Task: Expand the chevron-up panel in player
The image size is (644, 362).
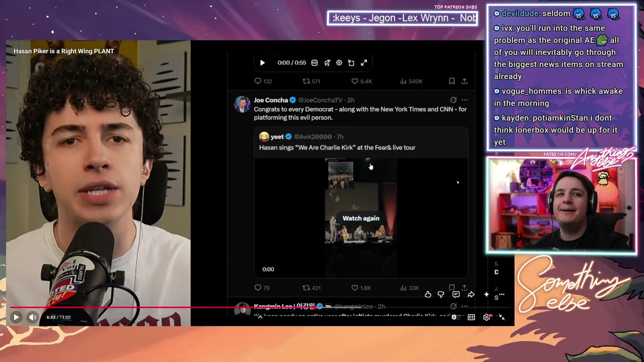Action: (x=260, y=317)
